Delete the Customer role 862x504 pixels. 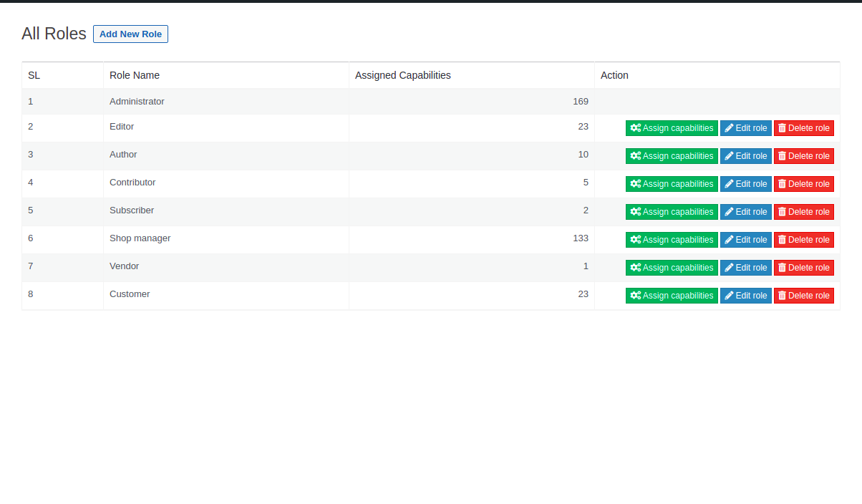pyautogui.click(x=804, y=296)
